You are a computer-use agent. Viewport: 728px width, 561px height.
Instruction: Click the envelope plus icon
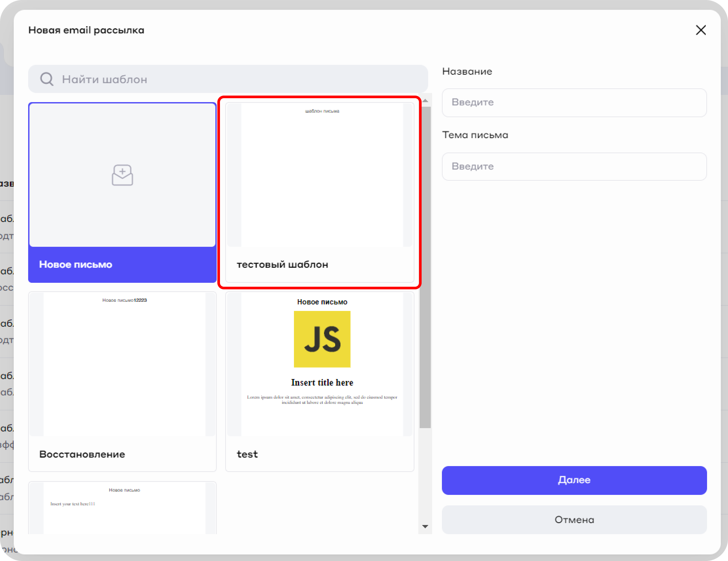point(122,175)
